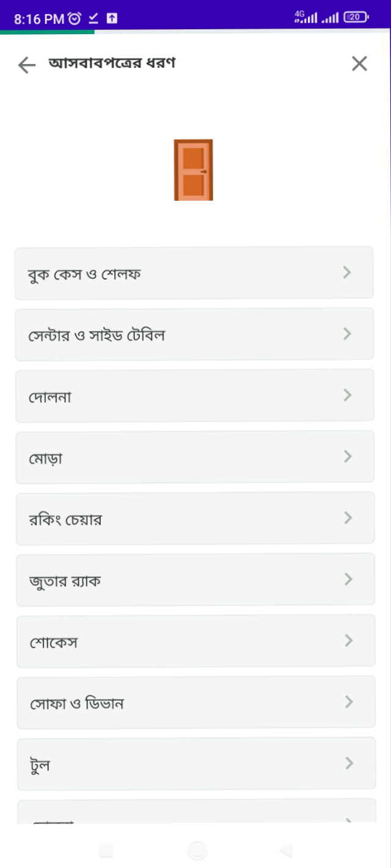Select the সোফা ও ডিভান category
Image resolution: width=391 pixels, height=868 pixels.
194,702
